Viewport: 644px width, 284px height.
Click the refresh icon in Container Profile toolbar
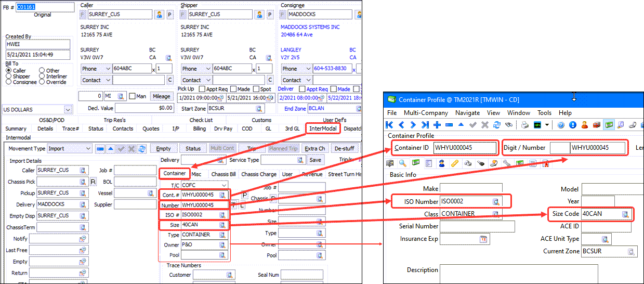(x=496, y=125)
